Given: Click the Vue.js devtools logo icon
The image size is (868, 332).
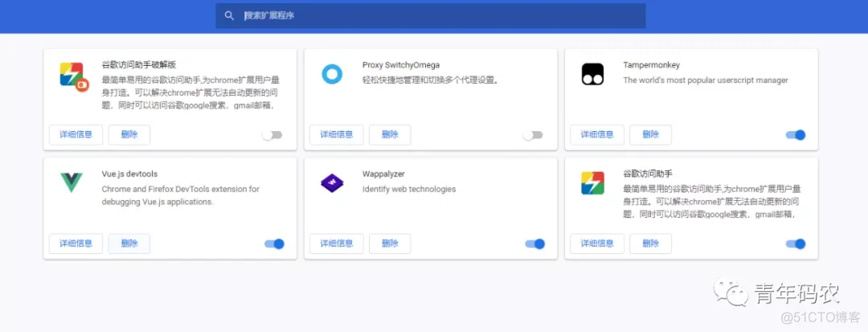Looking at the screenshot, I should point(72,182).
